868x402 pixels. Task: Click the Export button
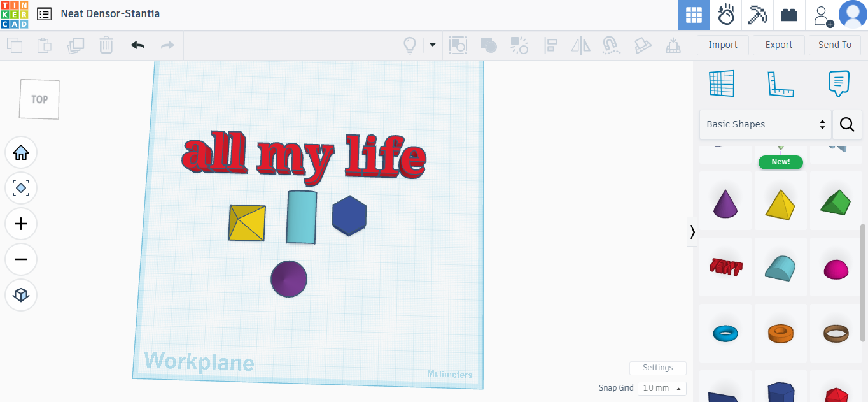click(x=779, y=45)
